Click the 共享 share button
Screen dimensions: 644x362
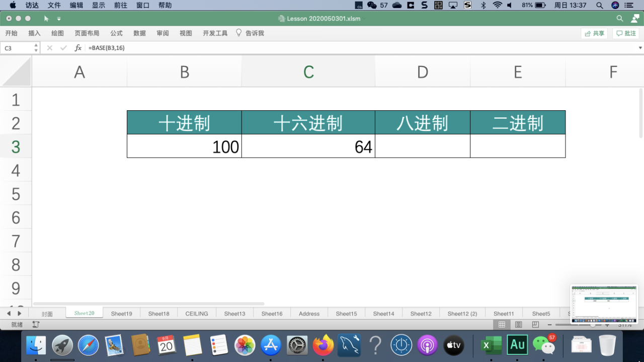click(x=594, y=33)
